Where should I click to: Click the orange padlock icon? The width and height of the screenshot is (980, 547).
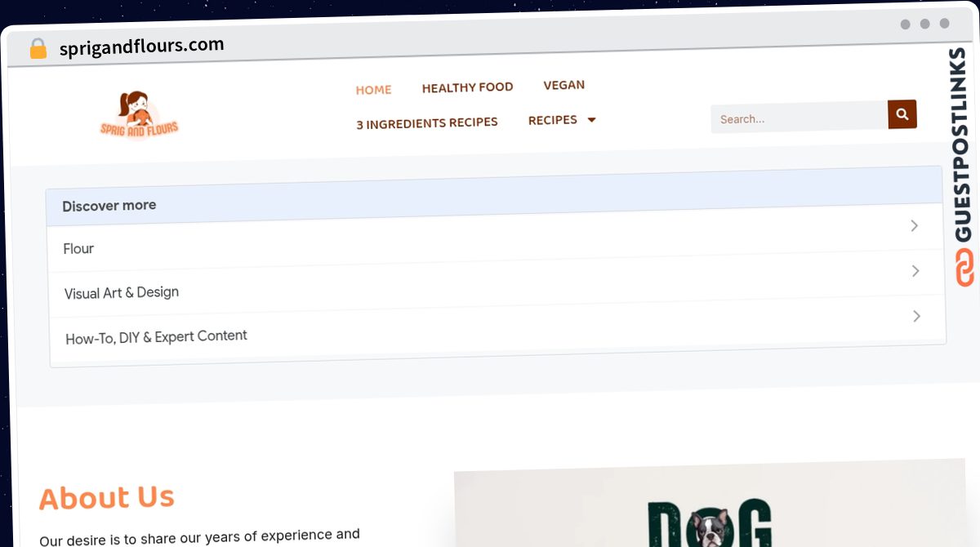tap(38, 49)
